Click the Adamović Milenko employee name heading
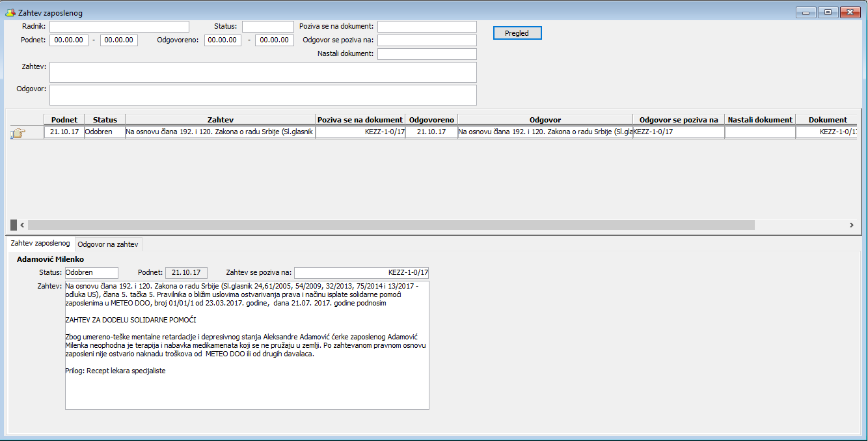Screen dimensions: 868x441 coord(50,259)
